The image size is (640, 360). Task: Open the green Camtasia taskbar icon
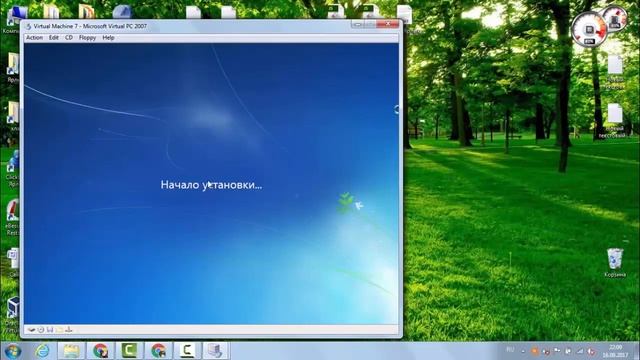pyautogui.click(x=130, y=351)
